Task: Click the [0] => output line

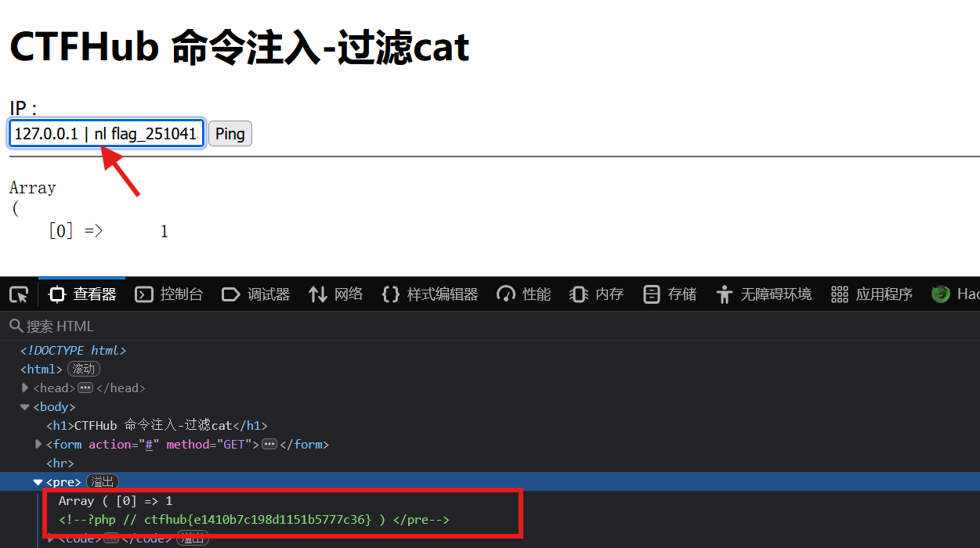Action: pyautogui.click(x=108, y=232)
